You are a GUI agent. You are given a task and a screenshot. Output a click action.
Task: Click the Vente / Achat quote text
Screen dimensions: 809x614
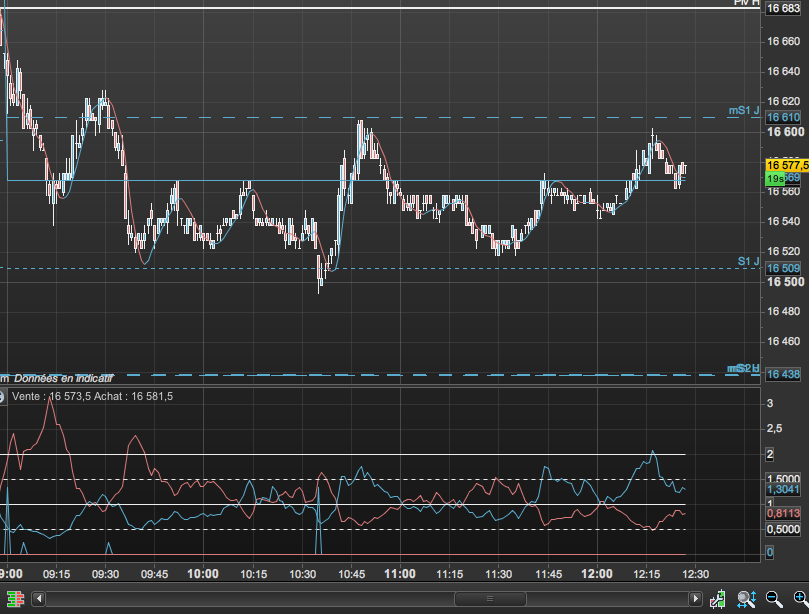click(x=92, y=396)
